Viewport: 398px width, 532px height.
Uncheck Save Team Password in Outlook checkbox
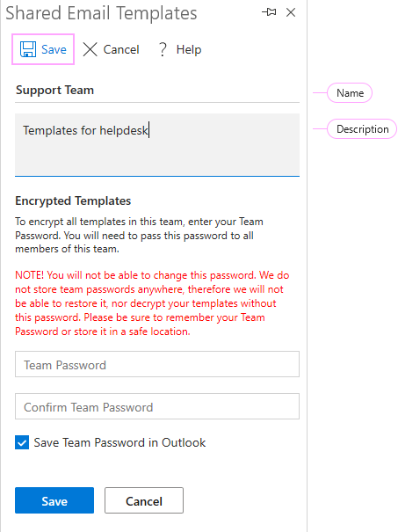point(22,442)
